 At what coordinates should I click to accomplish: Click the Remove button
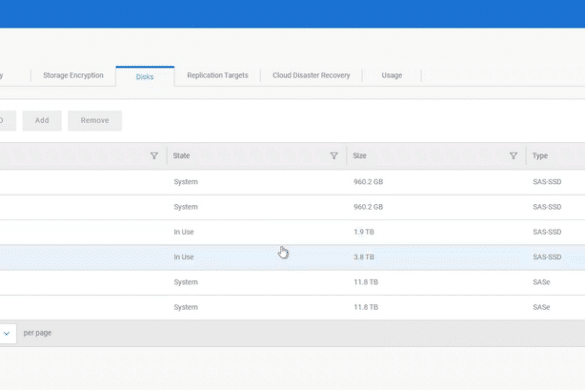coord(95,121)
